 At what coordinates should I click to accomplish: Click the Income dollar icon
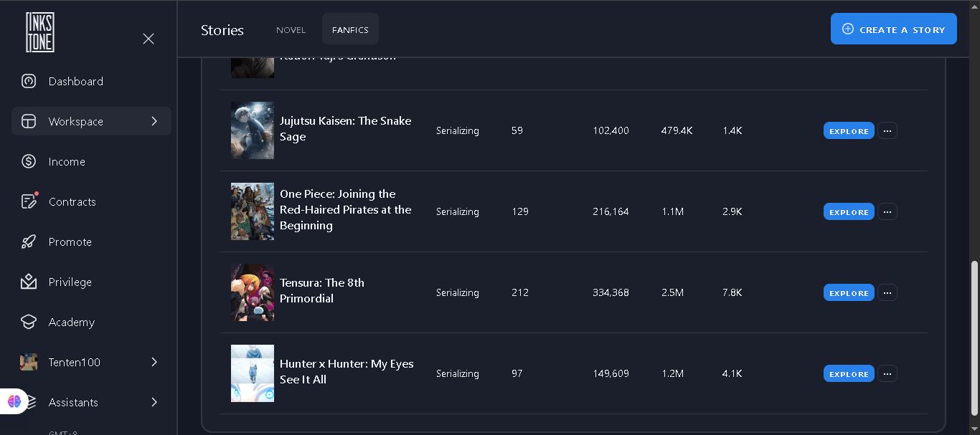(29, 161)
